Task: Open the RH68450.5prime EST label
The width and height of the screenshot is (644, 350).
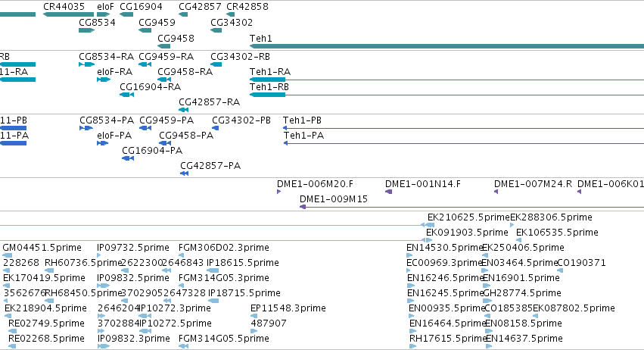Action: coord(84,293)
